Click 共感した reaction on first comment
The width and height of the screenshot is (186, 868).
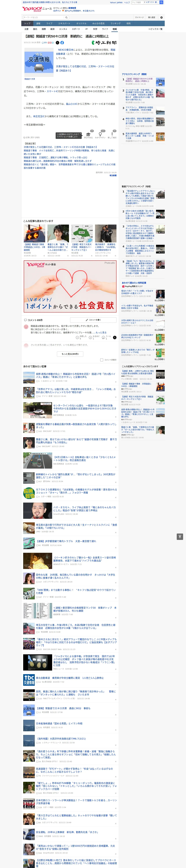[81, 337]
